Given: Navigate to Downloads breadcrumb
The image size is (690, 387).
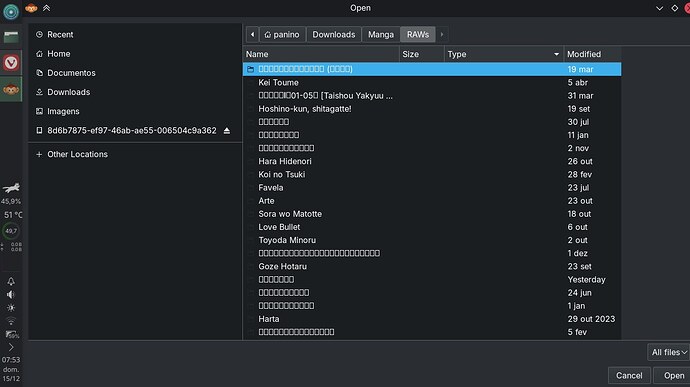Looking at the screenshot, I should coord(334,34).
